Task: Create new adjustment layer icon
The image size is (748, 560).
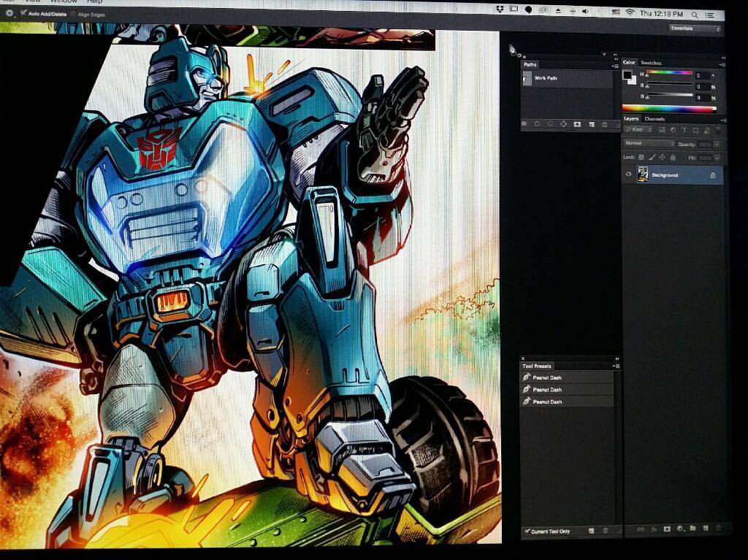Action: tap(680, 529)
